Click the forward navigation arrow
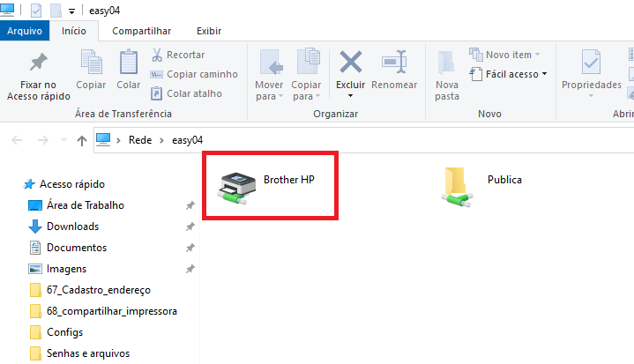Viewport: 634px width, 364px height. 42,140
